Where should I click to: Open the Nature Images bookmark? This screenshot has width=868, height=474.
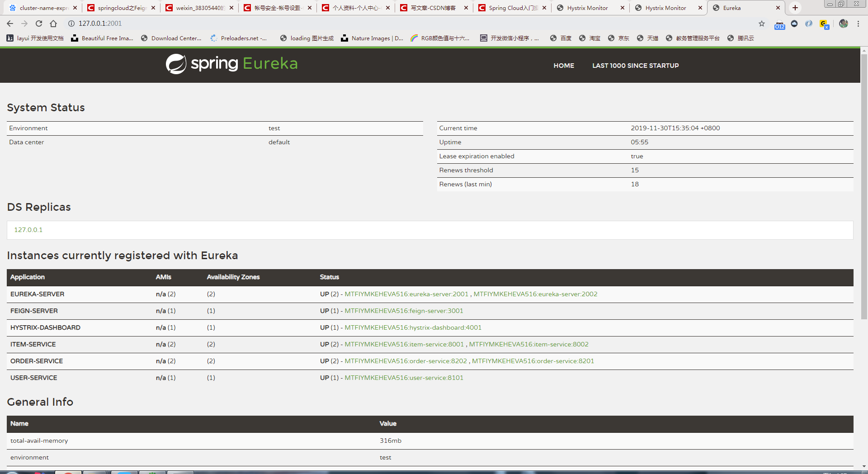pyautogui.click(x=372, y=38)
